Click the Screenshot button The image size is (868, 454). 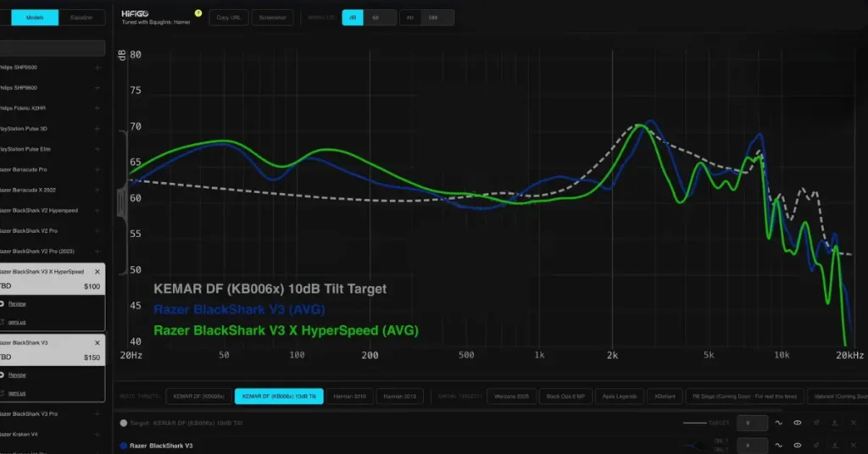pos(272,18)
